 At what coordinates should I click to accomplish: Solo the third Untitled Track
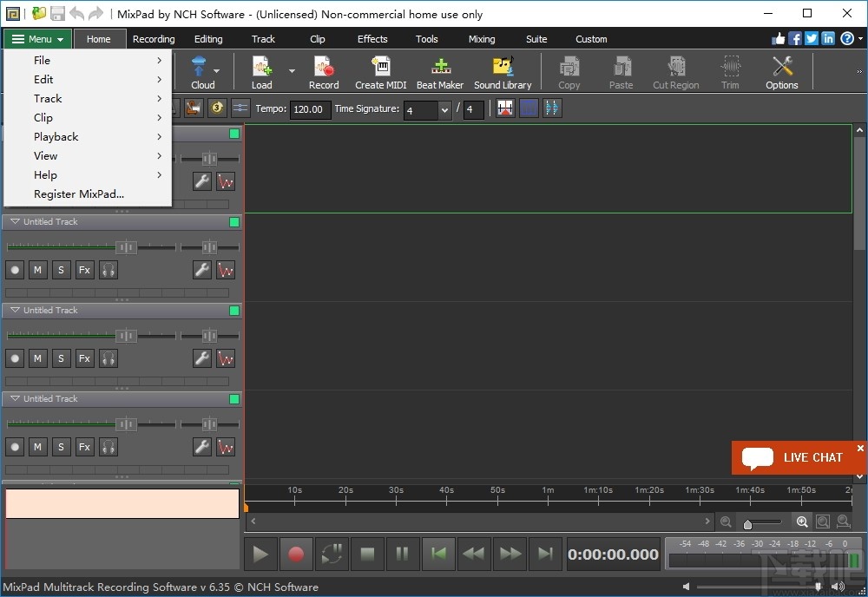click(x=61, y=358)
